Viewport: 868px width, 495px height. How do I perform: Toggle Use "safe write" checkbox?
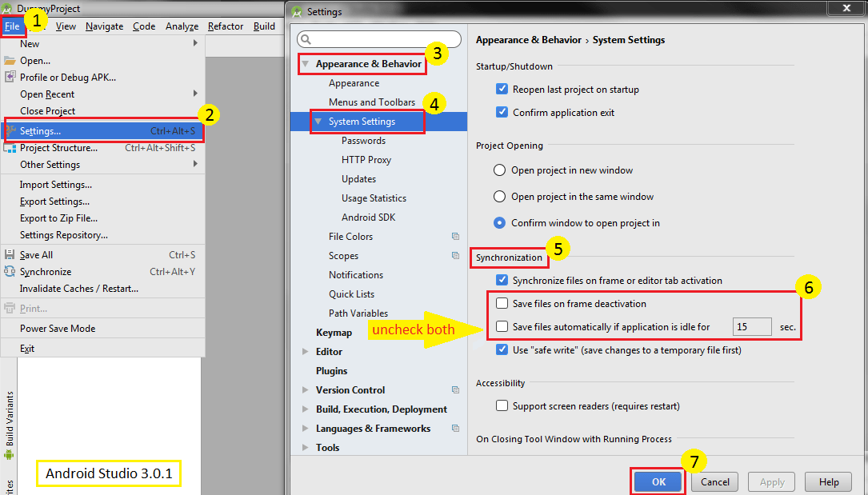[x=502, y=350]
